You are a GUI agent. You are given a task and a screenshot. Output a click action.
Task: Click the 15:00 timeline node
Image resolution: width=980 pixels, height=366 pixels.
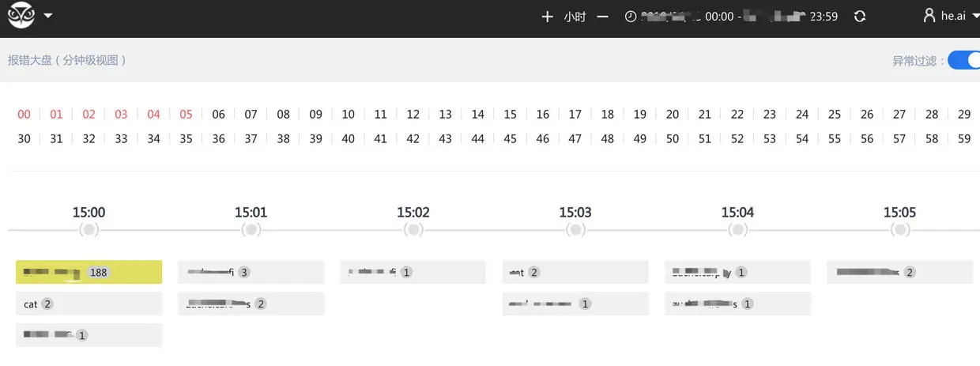pyautogui.click(x=89, y=230)
